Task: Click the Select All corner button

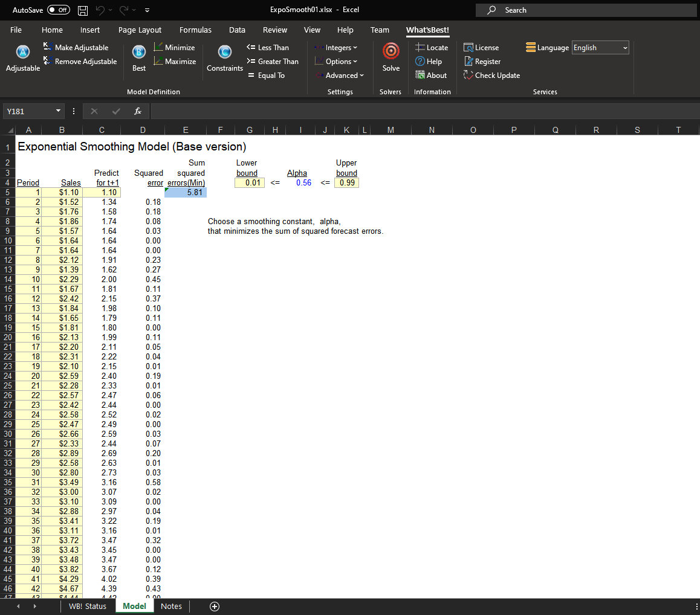Action: point(9,130)
